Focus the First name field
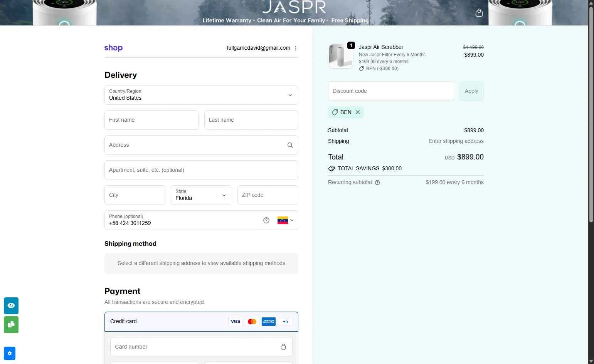The height and width of the screenshot is (364, 594). pyautogui.click(x=151, y=120)
